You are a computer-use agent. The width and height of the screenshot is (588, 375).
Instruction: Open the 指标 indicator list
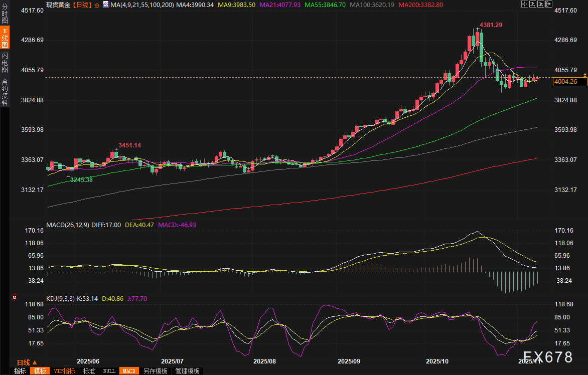20,371
